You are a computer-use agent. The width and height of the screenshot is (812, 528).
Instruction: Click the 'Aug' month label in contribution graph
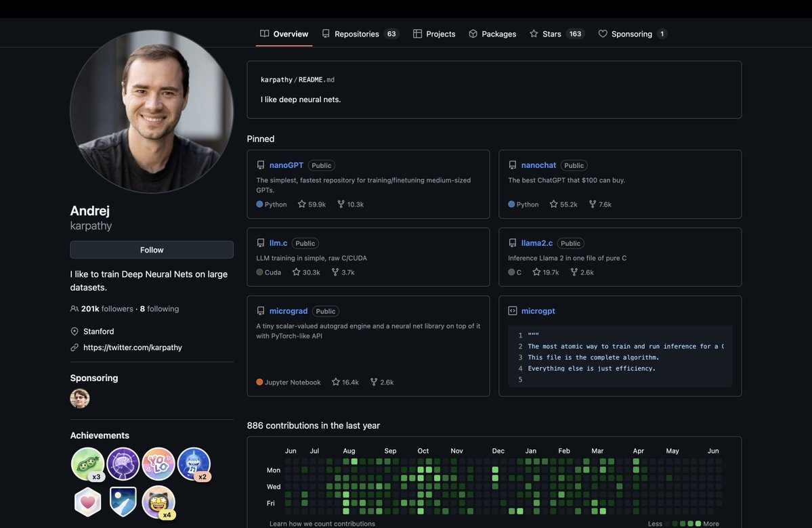(x=349, y=451)
